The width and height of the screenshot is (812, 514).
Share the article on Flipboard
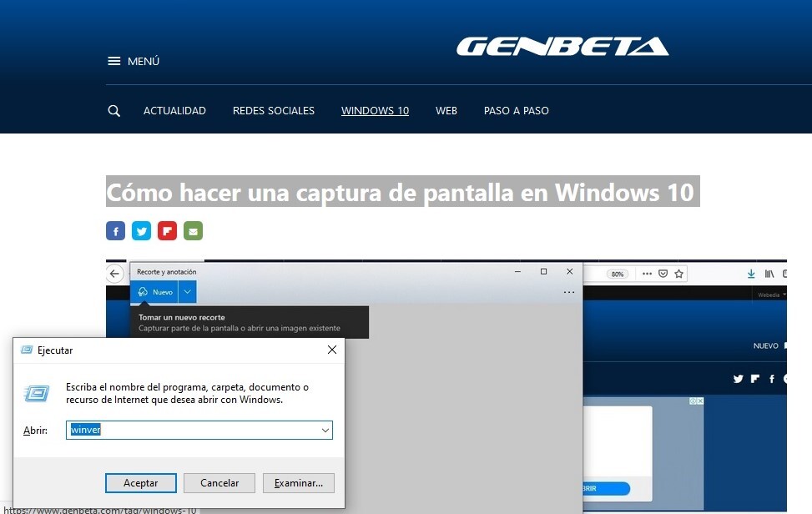tap(167, 231)
